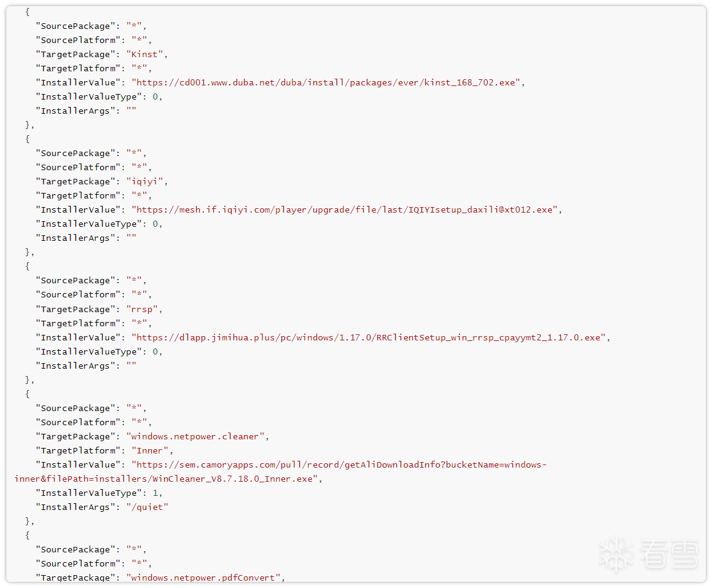The height and width of the screenshot is (588, 712).
Task: Click the snowflake watermark logo
Action: click(x=616, y=554)
